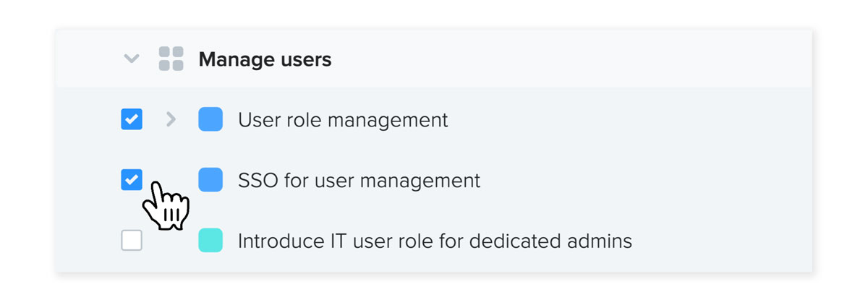This screenshot has width=868, height=305.
Task: Uncheck the SSO for user management checkbox
Action: [x=132, y=179]
